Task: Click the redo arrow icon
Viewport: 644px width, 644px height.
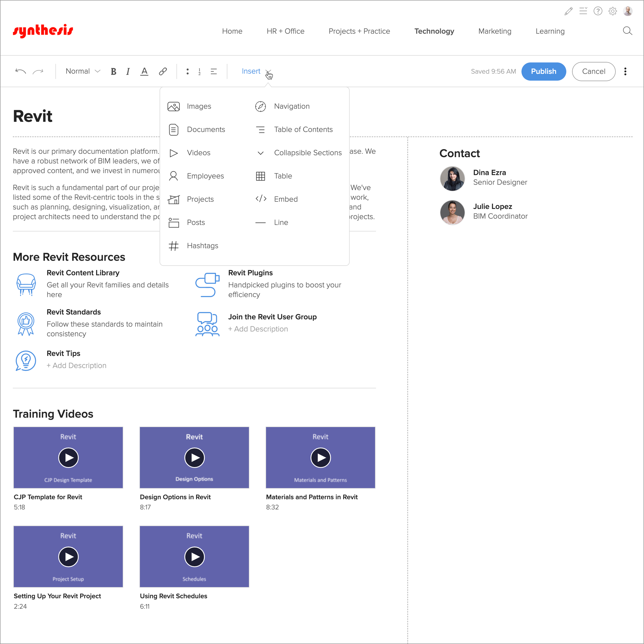Action: pyautogui.click(x=38, y=71)
